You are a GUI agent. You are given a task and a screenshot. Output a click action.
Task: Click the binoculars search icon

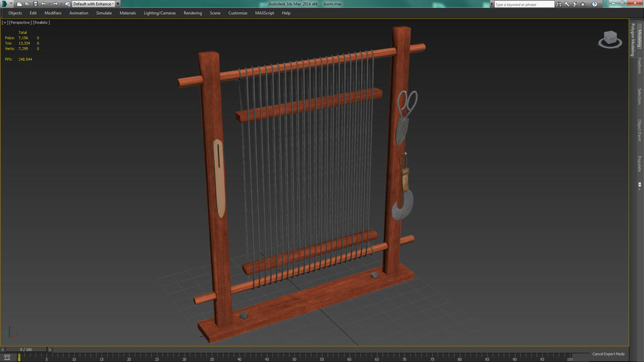[558, 4]
